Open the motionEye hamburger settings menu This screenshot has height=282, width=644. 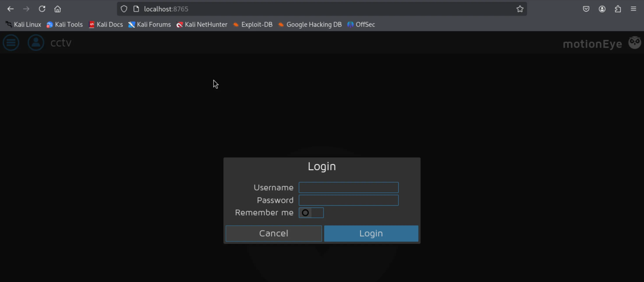11,43
